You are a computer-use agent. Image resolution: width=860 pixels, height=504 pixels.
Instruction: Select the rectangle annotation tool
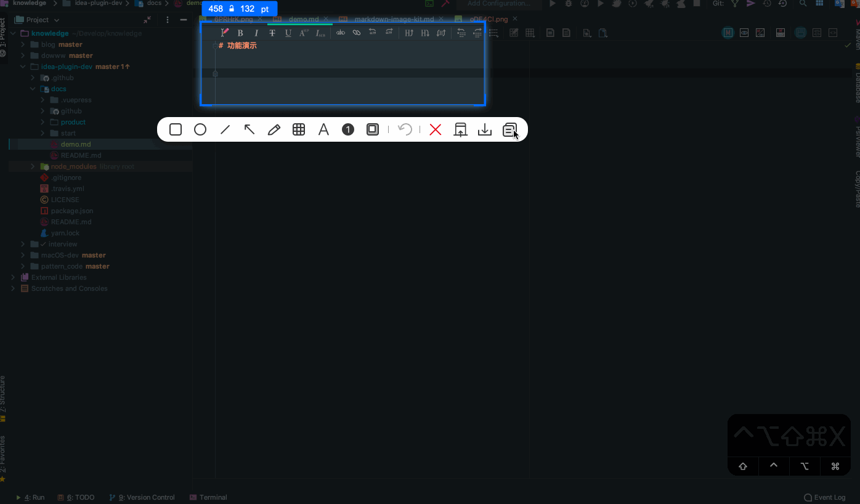[x=176, y=129]
